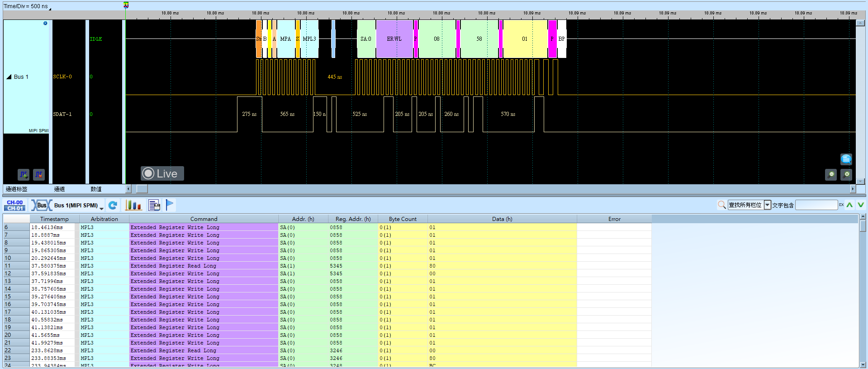Toggle the Live capture button

(162, 173)
